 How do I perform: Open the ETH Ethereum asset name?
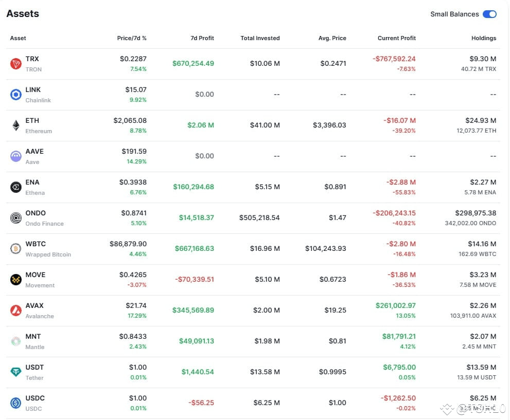(x=39, y=125)
